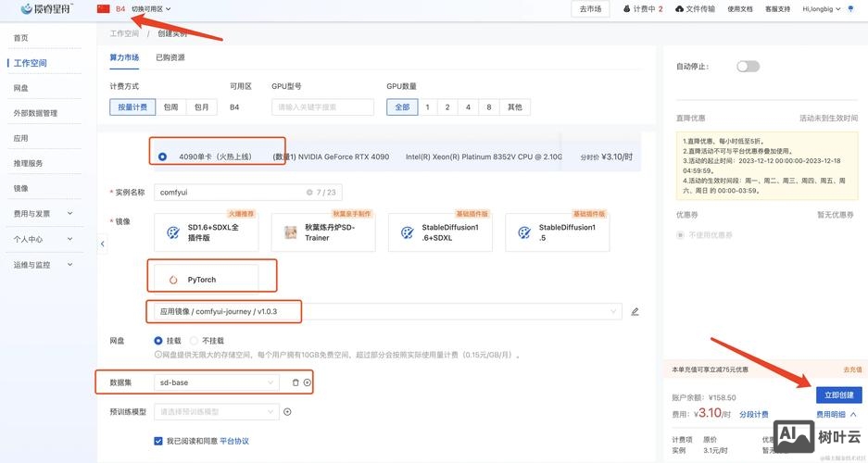Screen dimensions: 868x463
Task: Expand the 费用与发票 sidebar section
Action: [x=44, y=214]
